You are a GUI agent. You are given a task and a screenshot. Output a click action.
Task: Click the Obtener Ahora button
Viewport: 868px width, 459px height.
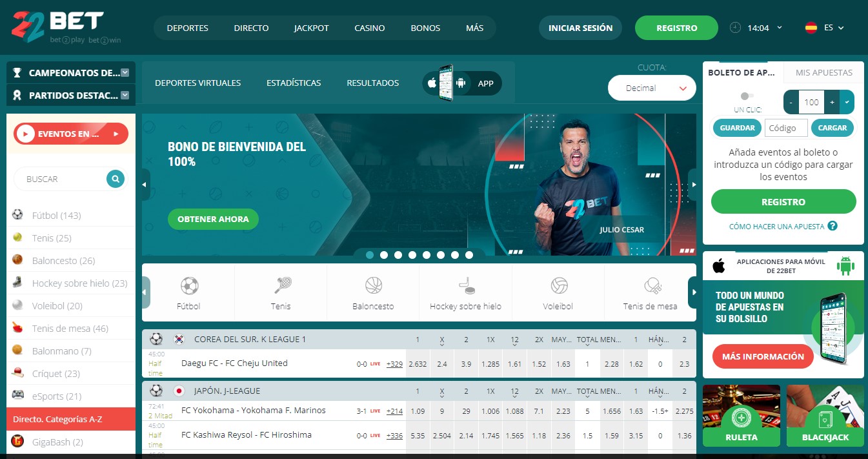point(213,219)
